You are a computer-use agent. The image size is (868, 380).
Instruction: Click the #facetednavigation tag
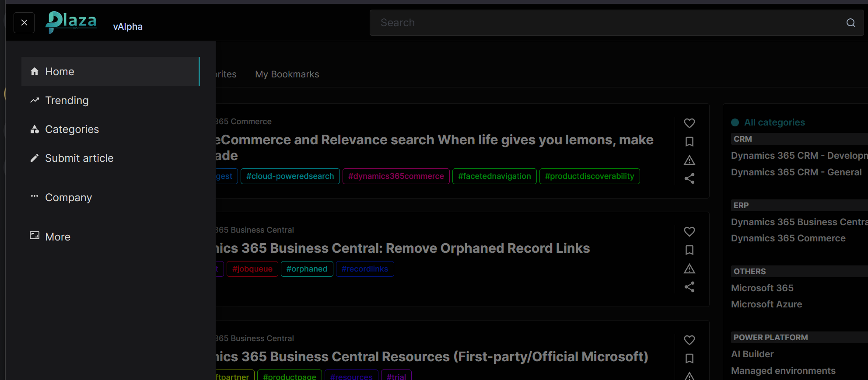(494, 176)
